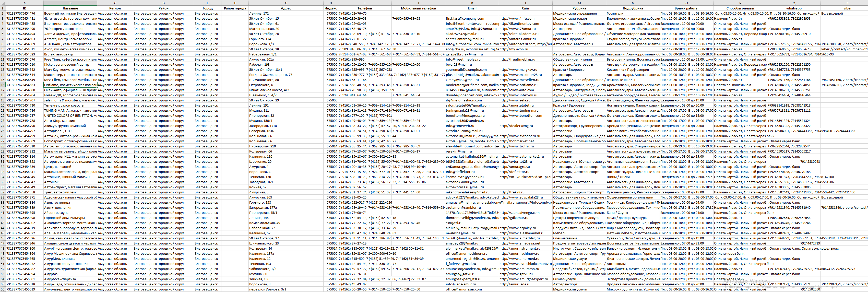Select the rubric cell 'Общественное питание'
The image size is (868, 292).
[579, 59]
